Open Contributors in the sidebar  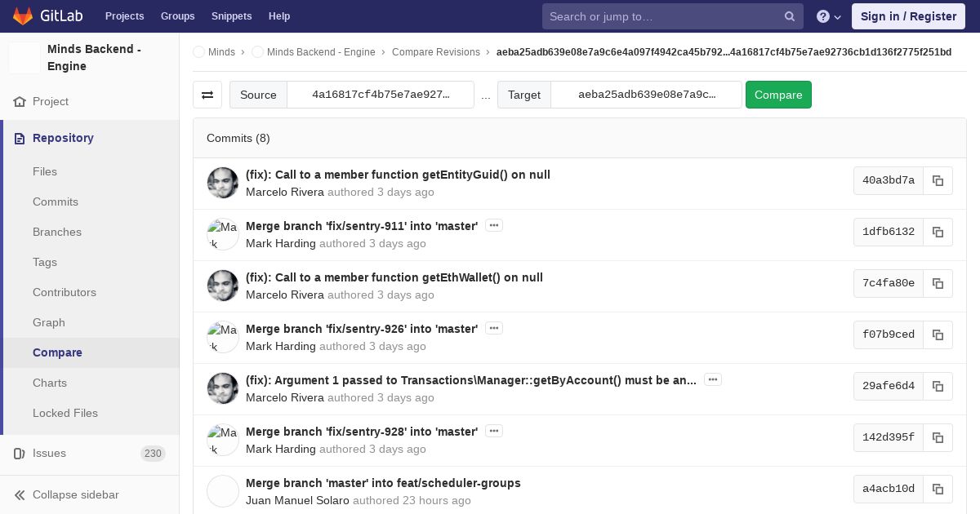click(65, 292)
